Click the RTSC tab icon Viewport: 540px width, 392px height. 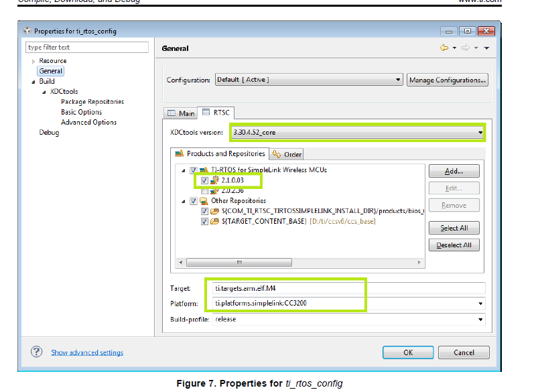(x=206, y=112)
